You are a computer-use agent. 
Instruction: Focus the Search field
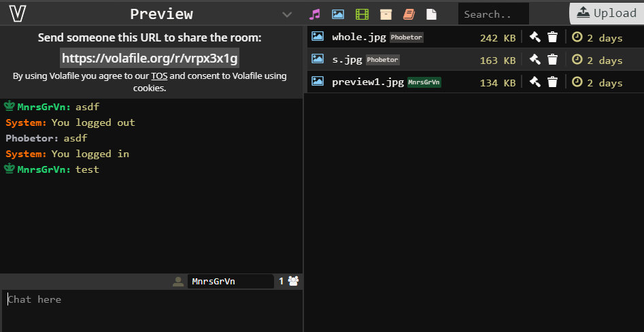pyautogui.click(x=493, y=14)
